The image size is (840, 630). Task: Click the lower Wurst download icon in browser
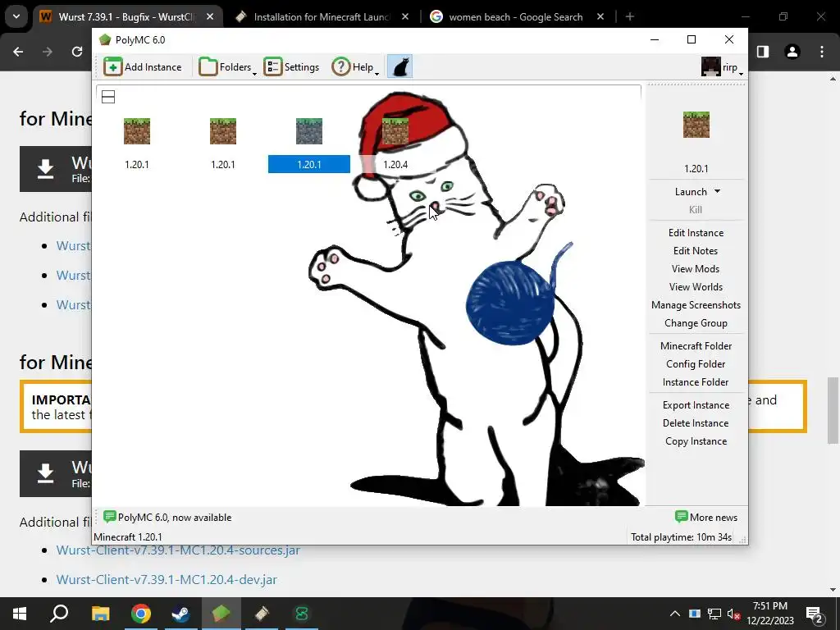[46, 473]
